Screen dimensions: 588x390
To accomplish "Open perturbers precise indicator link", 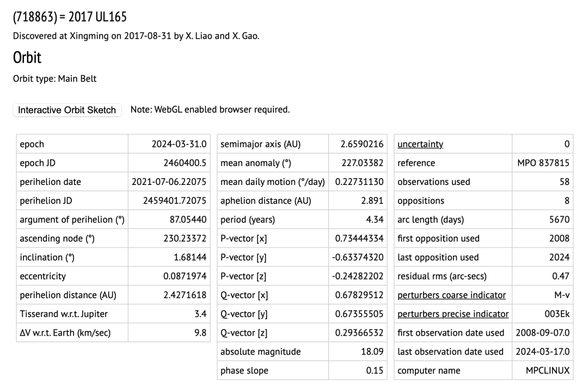I will (453, 314).
